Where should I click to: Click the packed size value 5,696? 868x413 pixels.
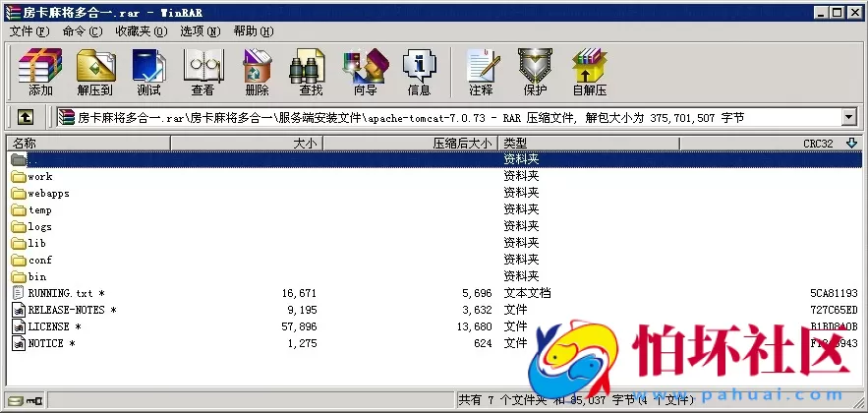pyautogui.click(x=477, y=293)
